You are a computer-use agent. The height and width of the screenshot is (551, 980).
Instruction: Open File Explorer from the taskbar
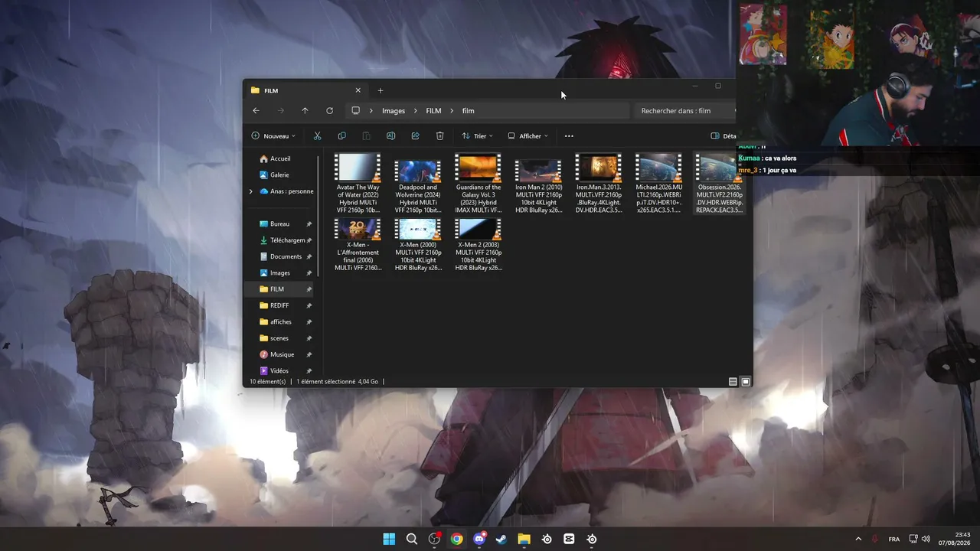524,539
